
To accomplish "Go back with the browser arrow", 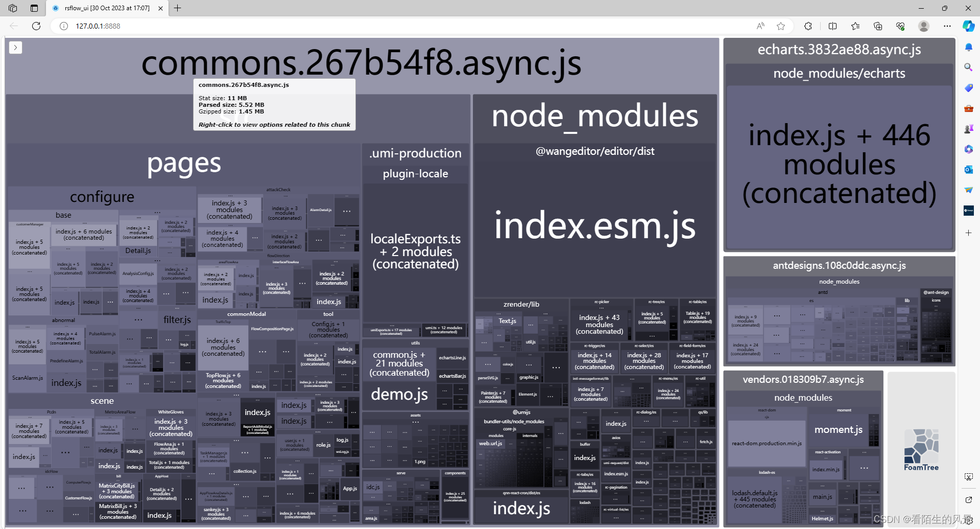I will [14, 26].
